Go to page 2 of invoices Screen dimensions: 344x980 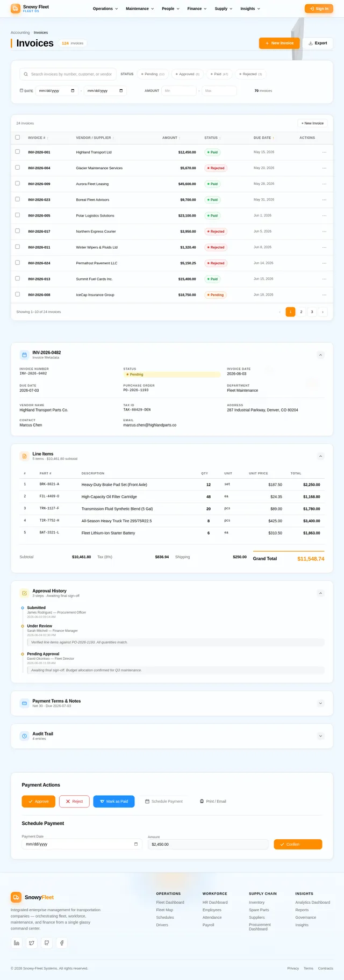point(301,312)
